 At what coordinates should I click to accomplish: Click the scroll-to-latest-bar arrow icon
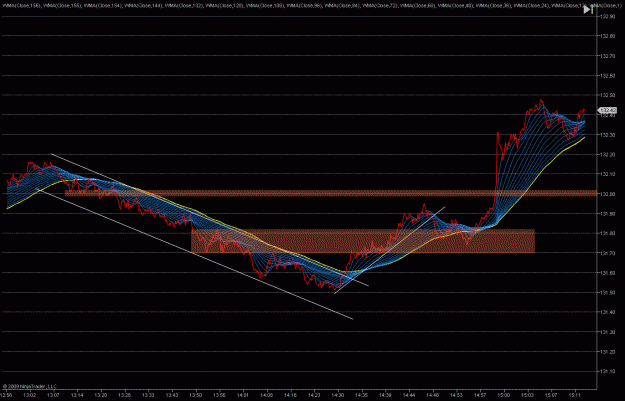point(588,10)
